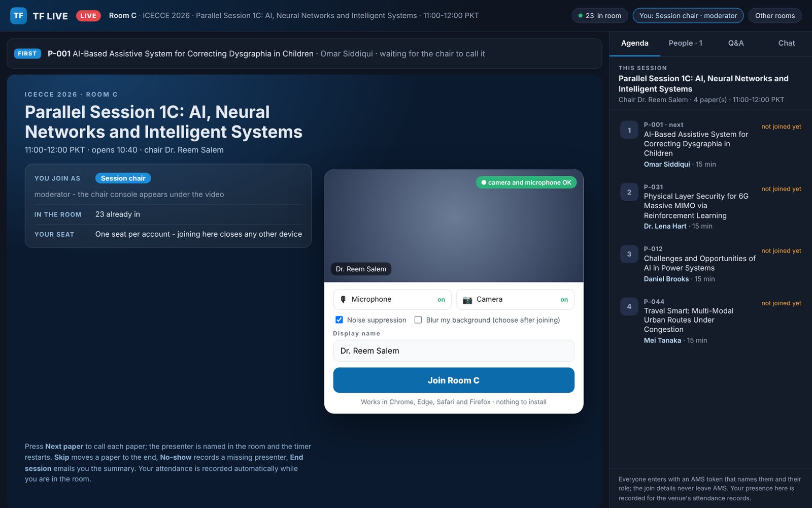
Task: Click the FIRST badge on paper banner
Action: [27, 53]
